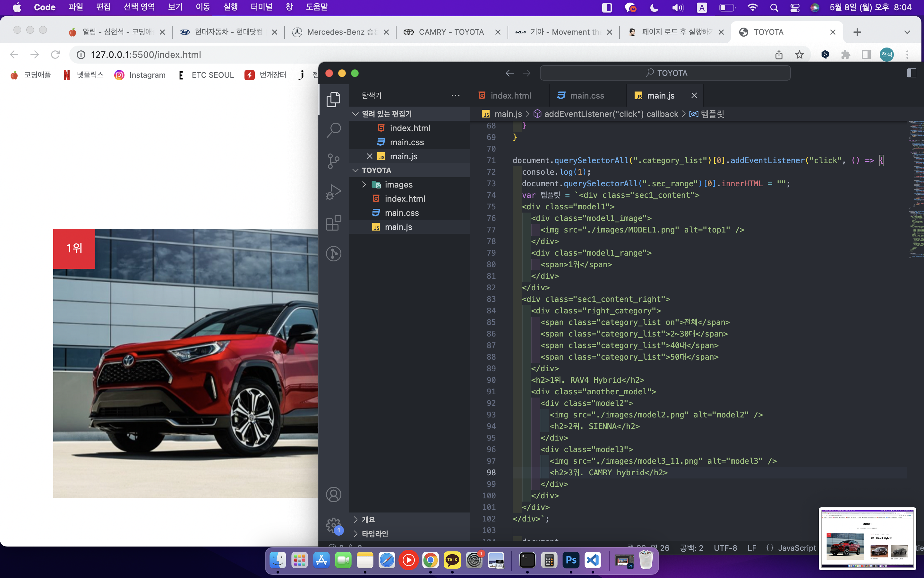Open the Source Control view in VS Code

(x=333, y=161)
